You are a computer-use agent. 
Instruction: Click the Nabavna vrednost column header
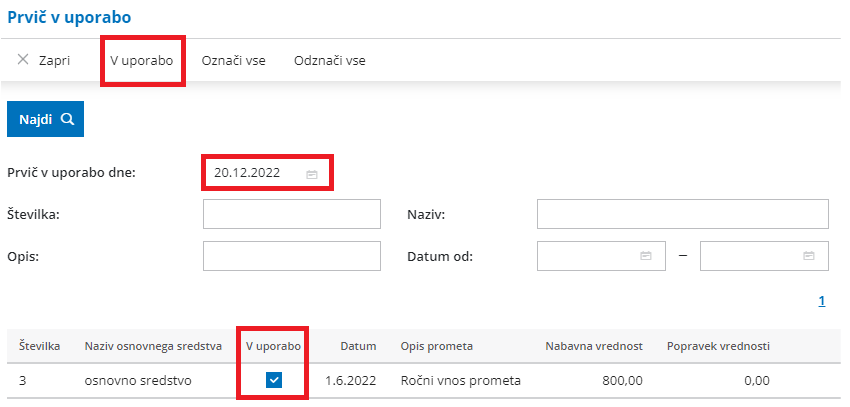tap(594, 346)
